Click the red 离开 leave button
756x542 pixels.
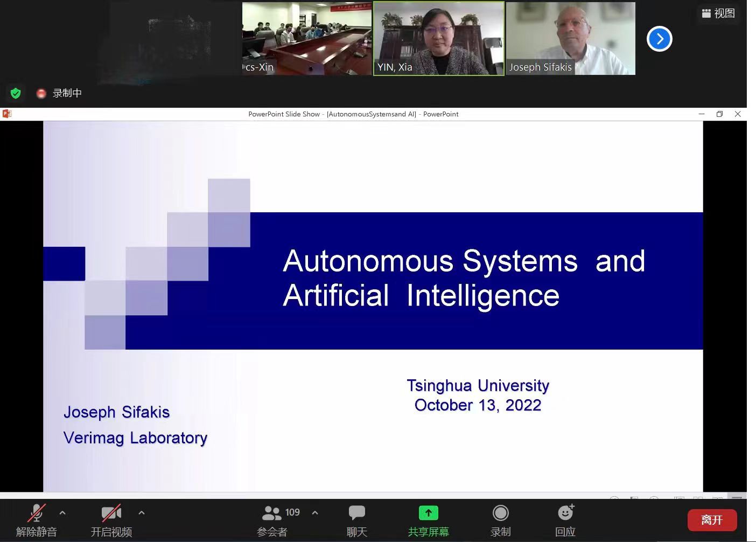712,520
